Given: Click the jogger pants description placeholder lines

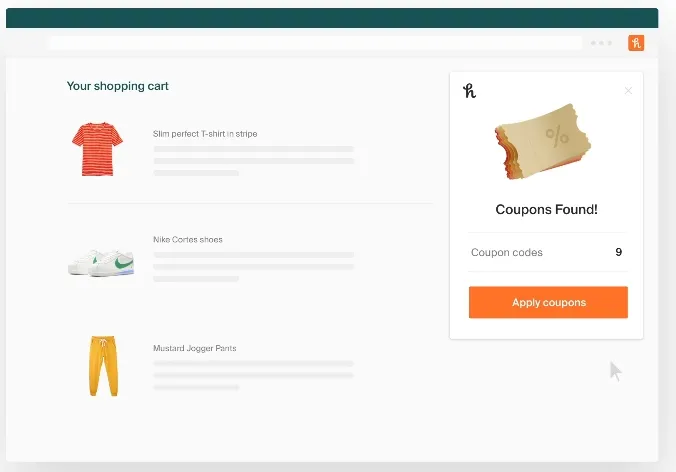Looking at the screenshot, I should pos(254,375).
